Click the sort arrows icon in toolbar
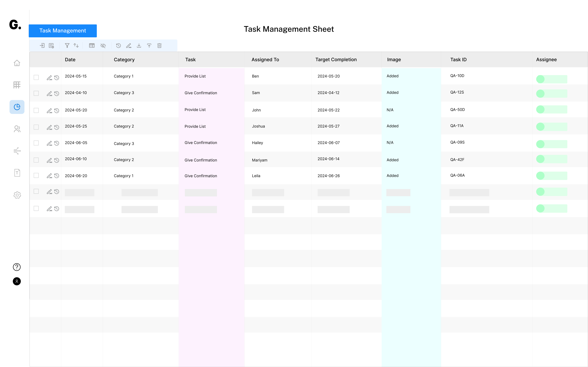Screen dimensions: 588x367 point(76,46)
